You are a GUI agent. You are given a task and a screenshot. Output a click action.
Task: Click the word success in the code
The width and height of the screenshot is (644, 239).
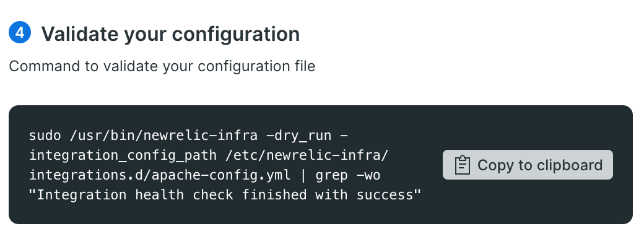coord(385,196)
